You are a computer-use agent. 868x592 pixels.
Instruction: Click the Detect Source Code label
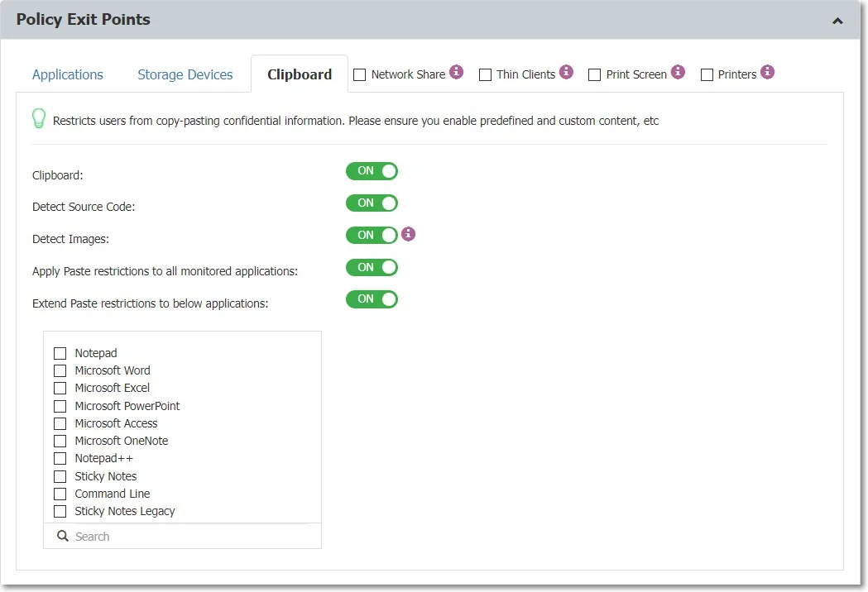point(84,207)
